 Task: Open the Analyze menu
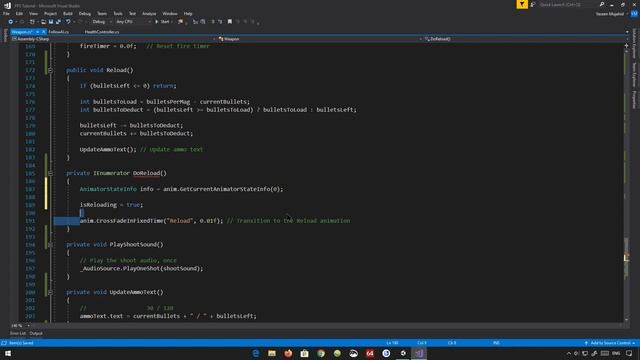click(x=149, y=13)
